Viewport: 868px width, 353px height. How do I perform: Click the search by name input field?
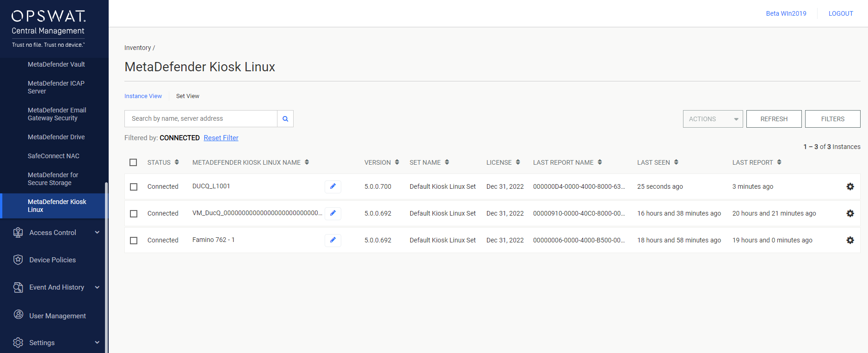coord(201,119)
